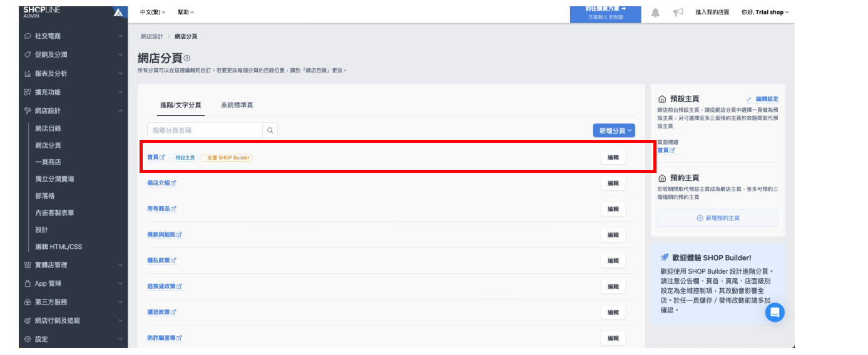
Task: Focus the 搜尋分頁名稱 search field
Action: (x=205, y=130)
